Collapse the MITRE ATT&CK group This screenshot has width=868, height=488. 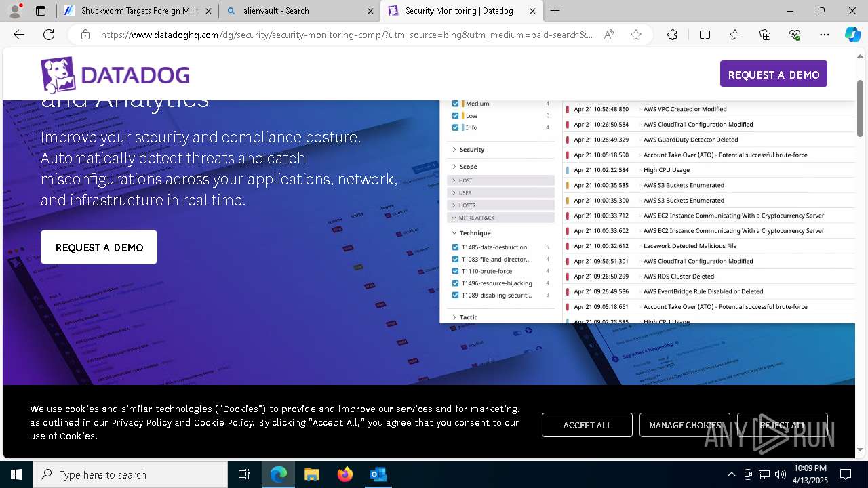click(501, 218)
